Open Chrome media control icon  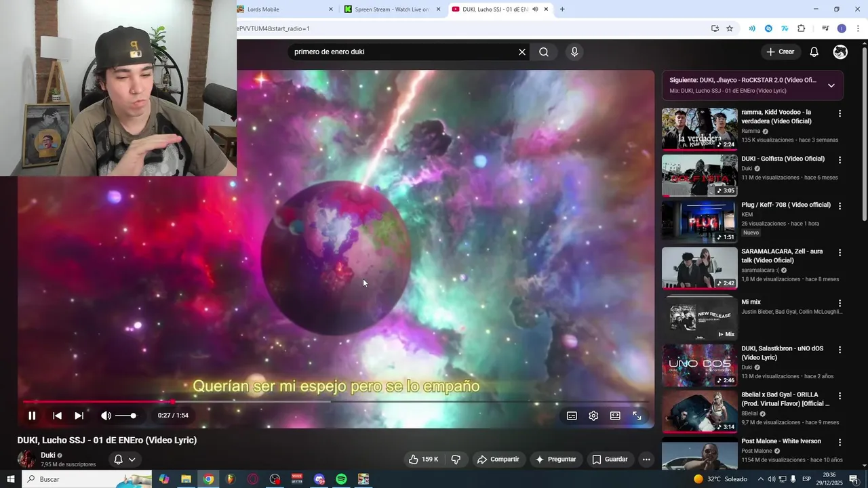(x=825, y=28)
